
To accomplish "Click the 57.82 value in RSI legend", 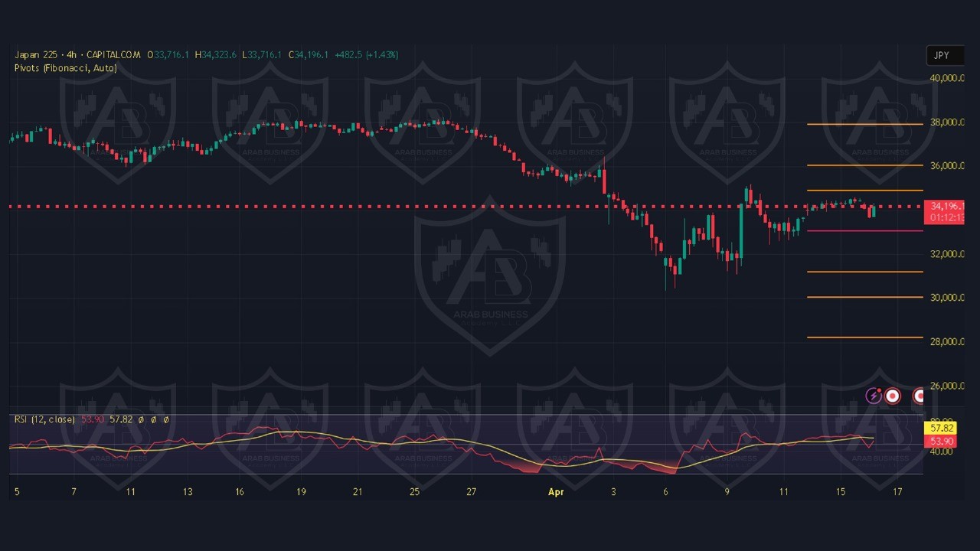I will click(121, 419).
